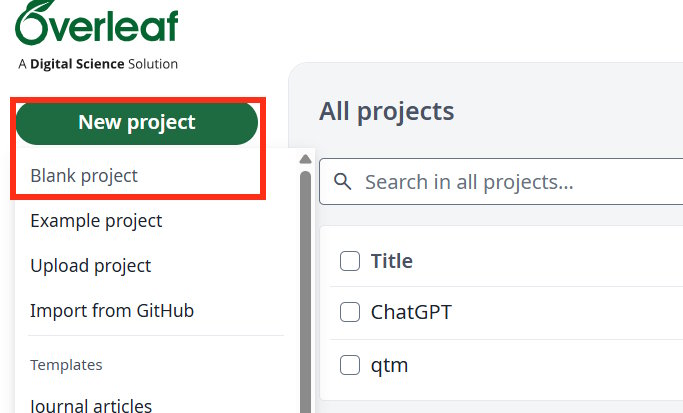Viewport: 683px width, 413px height.
Task: Select Blank project from the menu
Action: pos(84,176)
